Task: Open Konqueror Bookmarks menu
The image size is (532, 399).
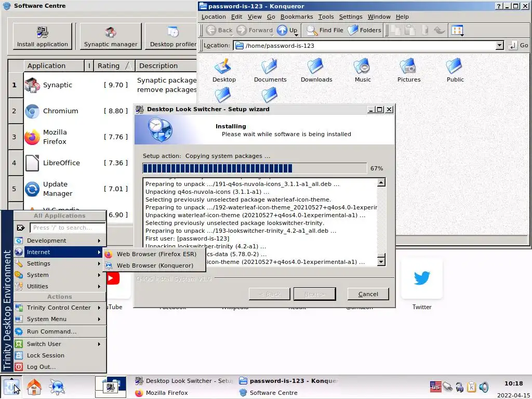Action: (x=297, y=17)
